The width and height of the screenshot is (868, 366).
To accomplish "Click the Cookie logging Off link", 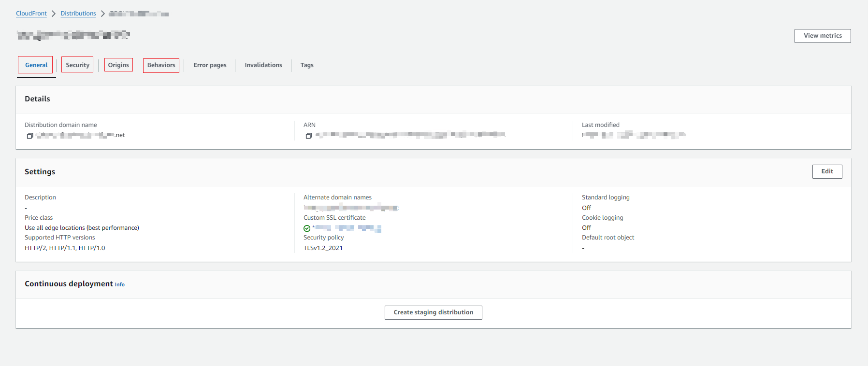I will point(586,228).
